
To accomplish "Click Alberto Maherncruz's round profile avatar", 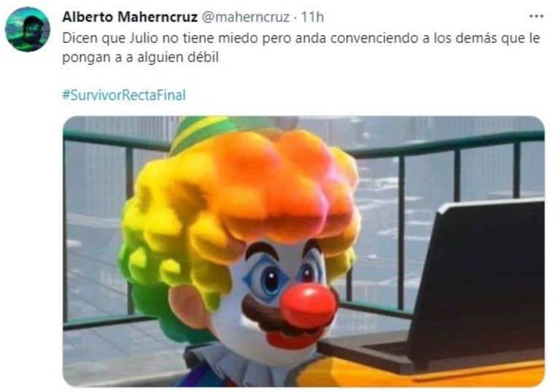I will tap(28, 29).
